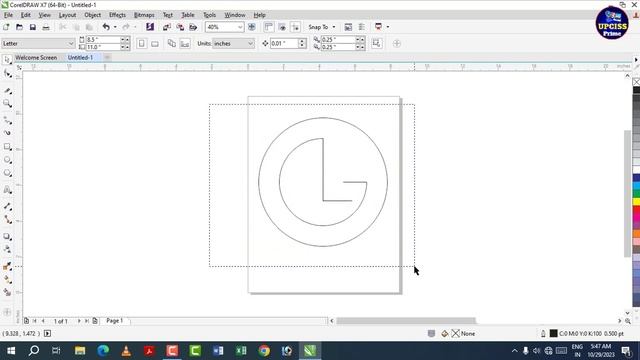The image size is (640, 360).
Task: Pick the black swatch in palette
Action: pyautogui.click(x=636, y=90)
